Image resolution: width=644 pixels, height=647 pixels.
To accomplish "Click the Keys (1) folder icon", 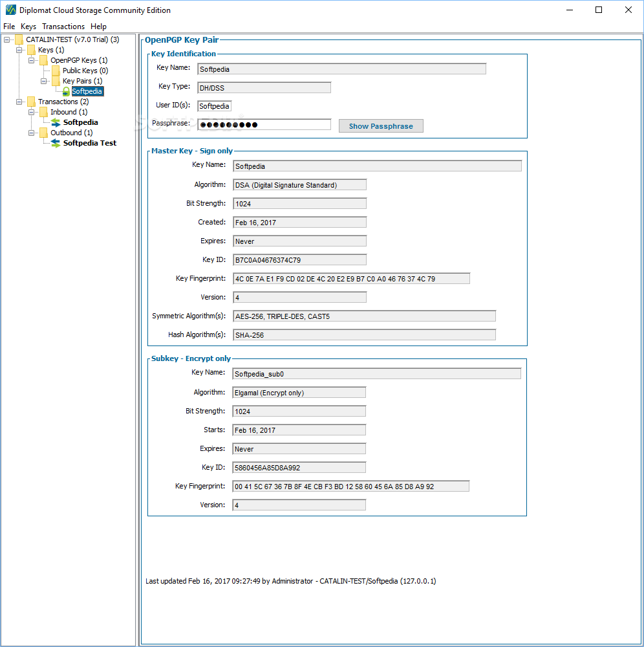I will pos(31,50).
